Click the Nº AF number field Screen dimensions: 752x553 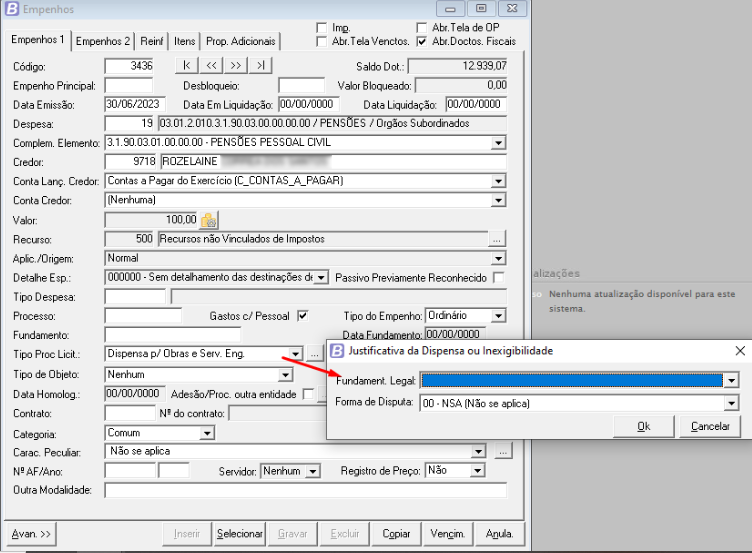tap(130, 471)
